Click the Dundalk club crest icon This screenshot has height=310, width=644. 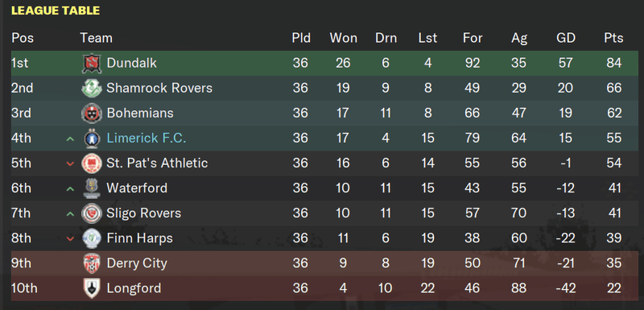pos(92,64)
